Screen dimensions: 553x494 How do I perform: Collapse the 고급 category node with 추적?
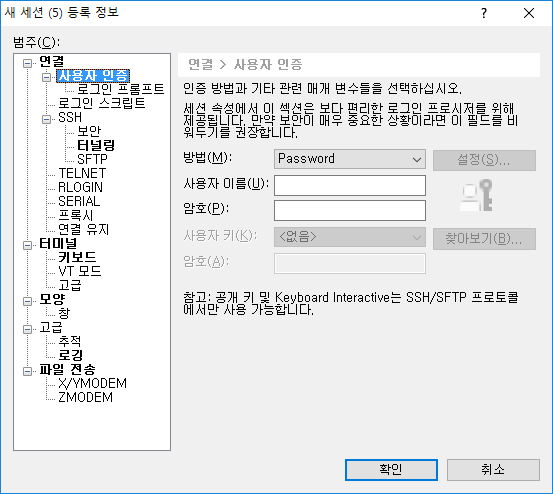pyautogui.click(x=28, y=329)
